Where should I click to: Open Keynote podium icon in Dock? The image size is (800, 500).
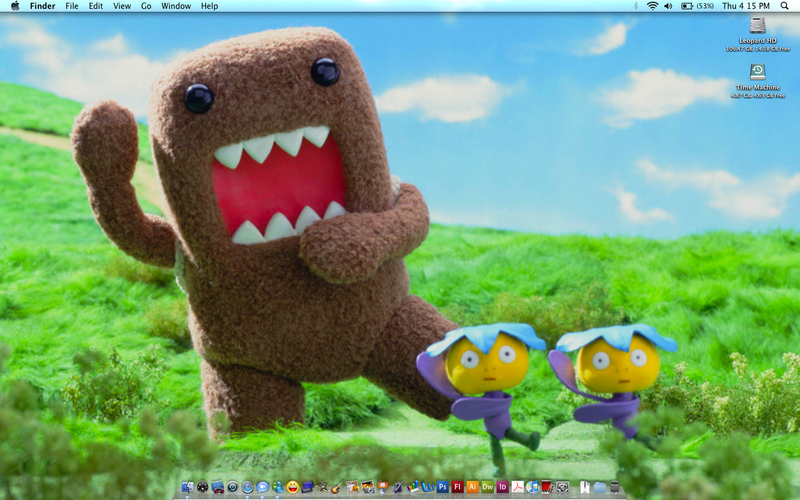[x=383, y=487]
